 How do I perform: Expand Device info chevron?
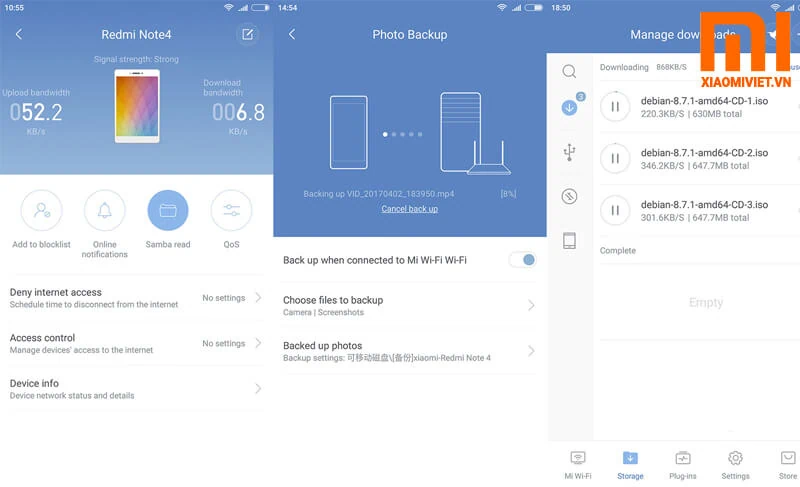click(x=258, y=389)
